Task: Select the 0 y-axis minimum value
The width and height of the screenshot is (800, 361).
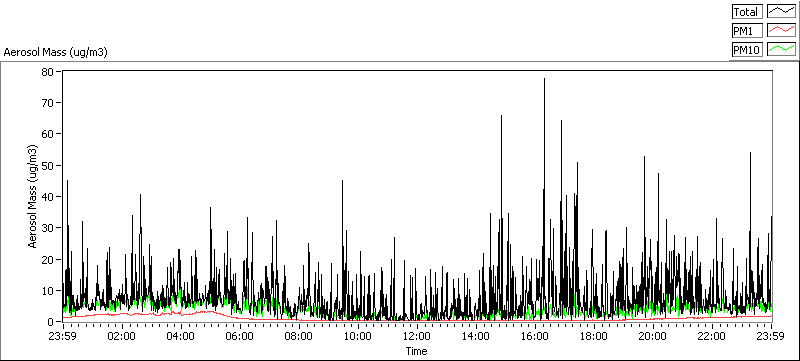Action: click(52, 322)
